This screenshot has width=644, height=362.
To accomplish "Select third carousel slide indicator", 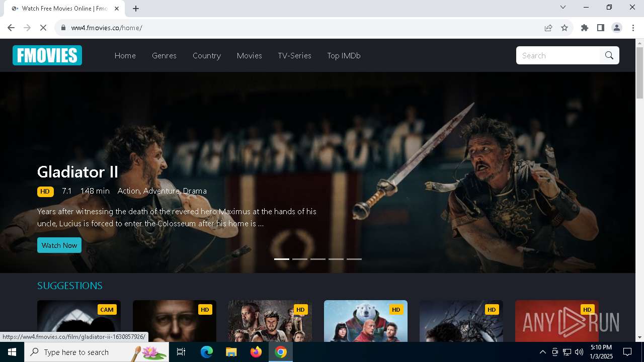I will tap(318, 259).
